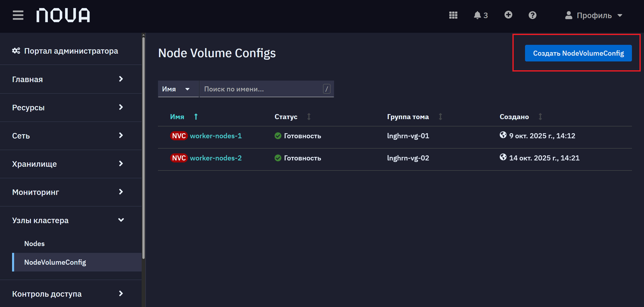The width and height of the screenshot is (644, 307).
Task: Open notifications bell showing 3
Action: (x=480, y=15)
